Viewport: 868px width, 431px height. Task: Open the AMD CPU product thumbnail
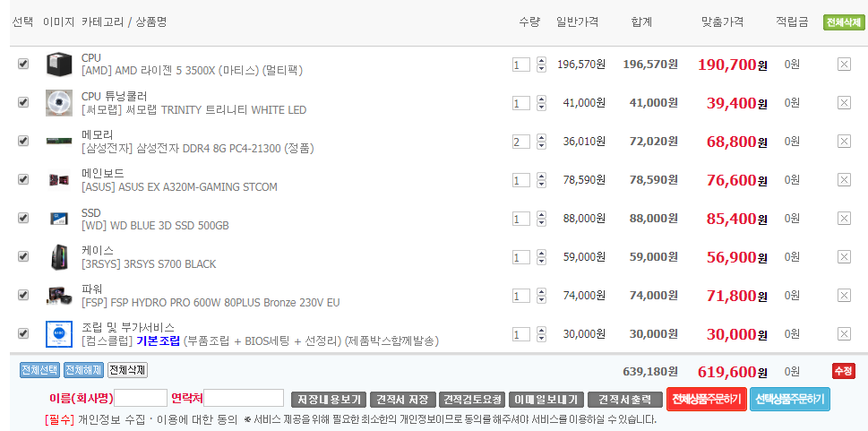pos(59,65)
